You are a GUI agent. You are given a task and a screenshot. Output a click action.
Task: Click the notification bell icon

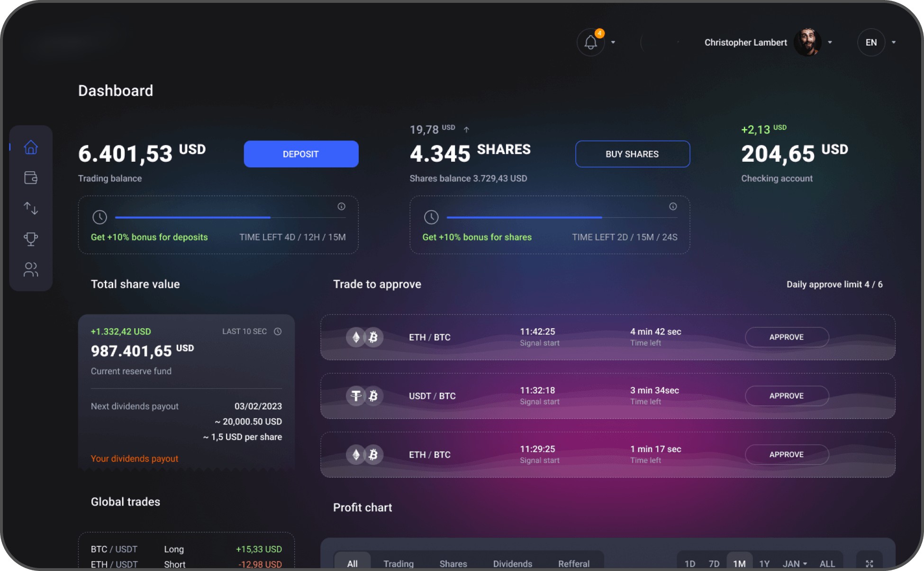point(590,43)
